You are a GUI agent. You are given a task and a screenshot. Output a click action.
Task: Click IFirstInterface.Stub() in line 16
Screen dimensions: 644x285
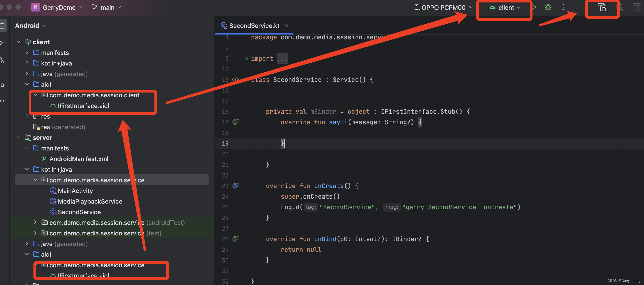[421, 111]
